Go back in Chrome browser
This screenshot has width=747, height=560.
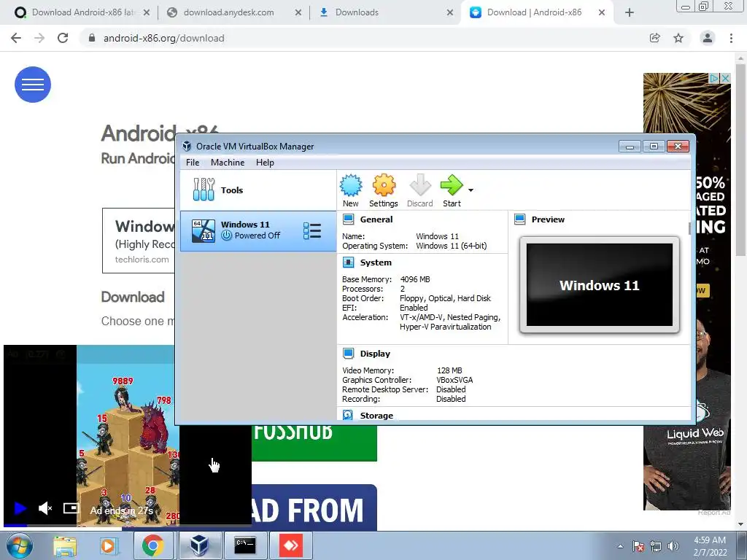point(16,38)
